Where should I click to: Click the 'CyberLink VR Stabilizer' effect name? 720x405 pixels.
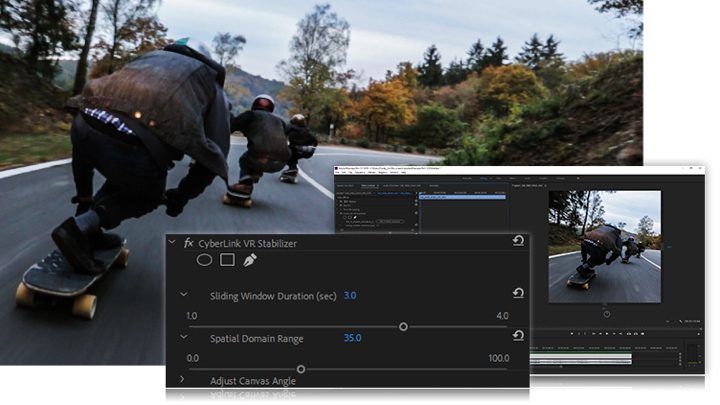[x=248, y=243]
